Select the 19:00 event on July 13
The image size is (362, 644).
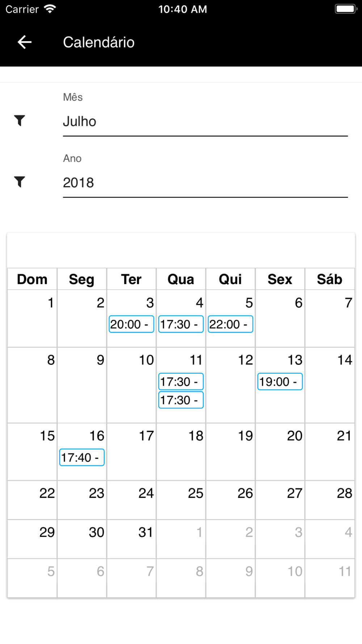280,381
